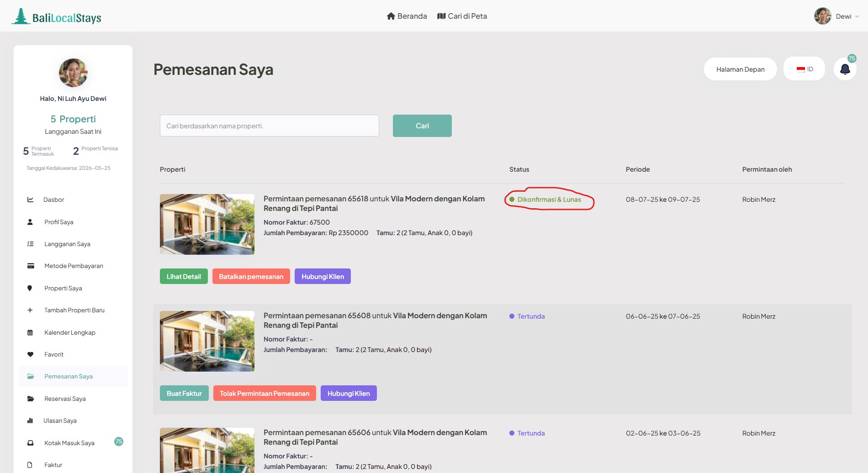The height and width of the screenshot is (473, 868).
Task: Open the ID language selector
Action: [804, 69]
